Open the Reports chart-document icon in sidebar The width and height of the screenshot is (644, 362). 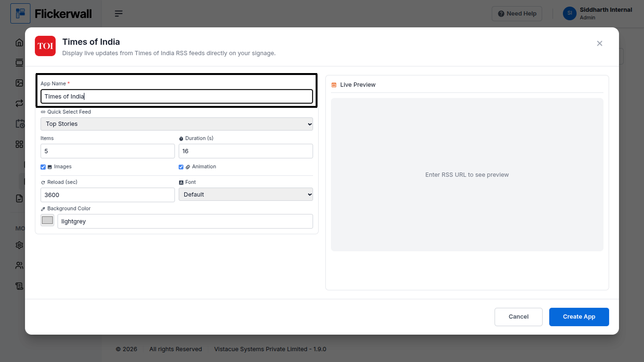pyautogui.click(x=19, y=198)
